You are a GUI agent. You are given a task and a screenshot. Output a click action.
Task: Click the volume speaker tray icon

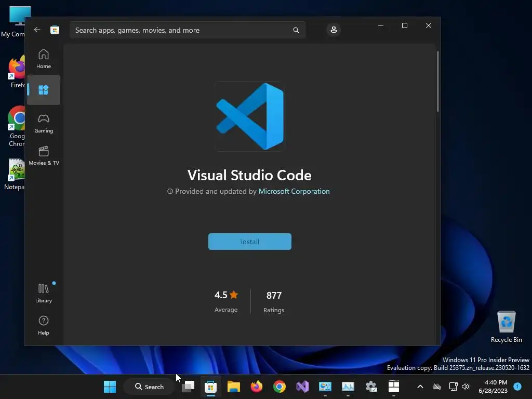pyautogui.click(x=465, y=387)
